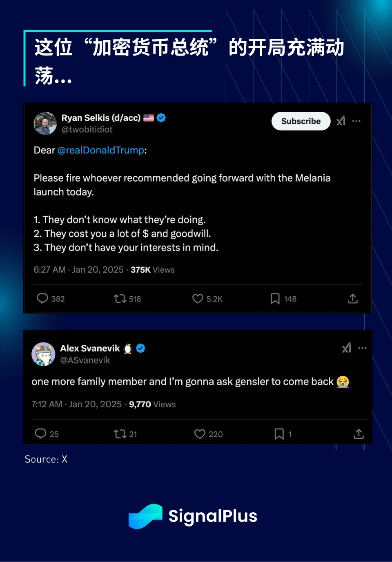This screenshot has height=562, width=392.
Task: Open the Grok icon on Ryan Selkis's tweet
Action: coord(341,121)
